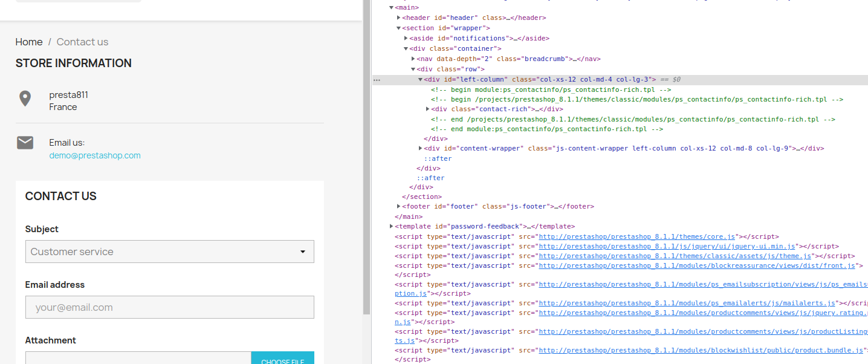Click the demo@prestashop.com email link
868x364 pixels.
pyautogui.click(x=94, y=155)
